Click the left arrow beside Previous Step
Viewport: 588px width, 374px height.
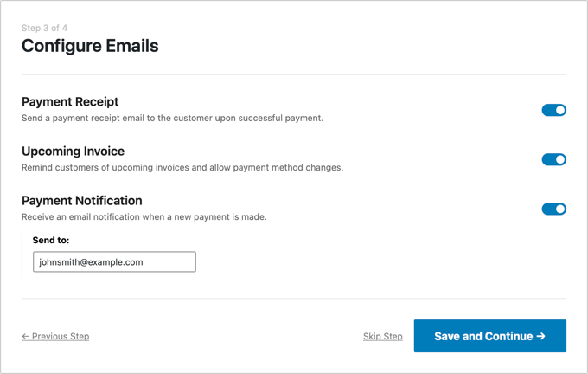(26, 336)
